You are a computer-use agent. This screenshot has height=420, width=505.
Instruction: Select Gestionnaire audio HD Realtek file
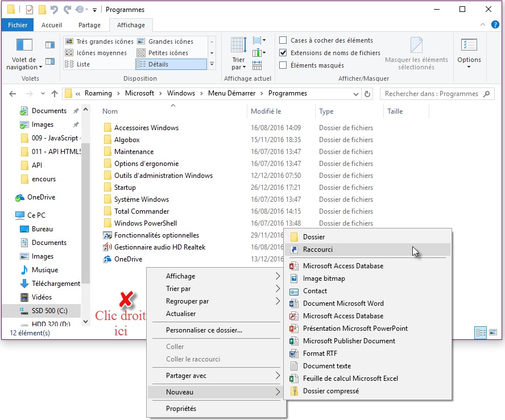click(159, 247)
